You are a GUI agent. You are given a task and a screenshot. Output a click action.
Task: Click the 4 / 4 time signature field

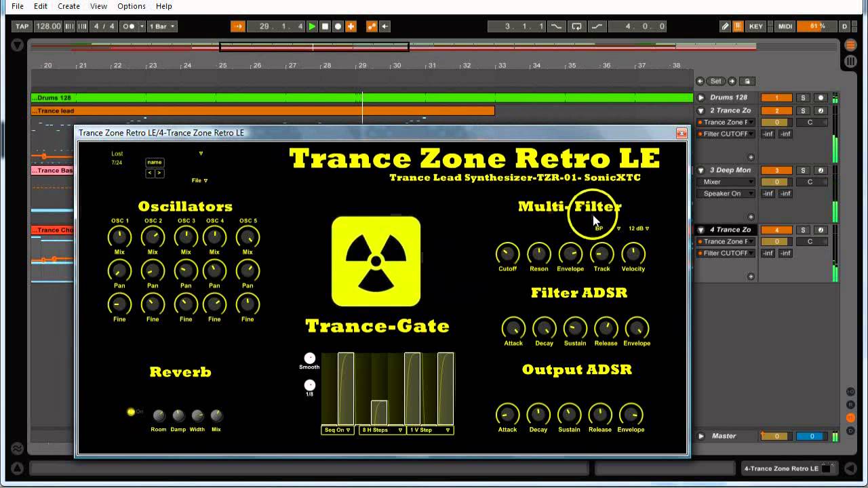pos(104,26)
